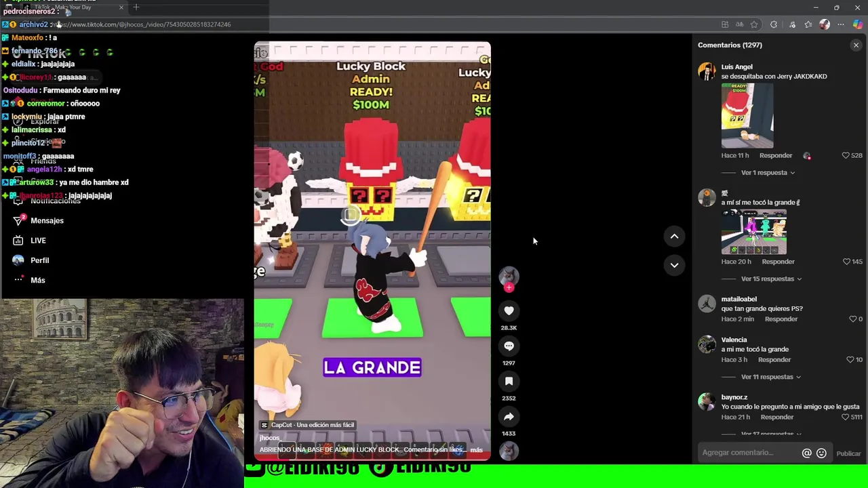The image size is (868, 488).
Task: Open matailoabel's profile avatar
Action: (707, 304)
